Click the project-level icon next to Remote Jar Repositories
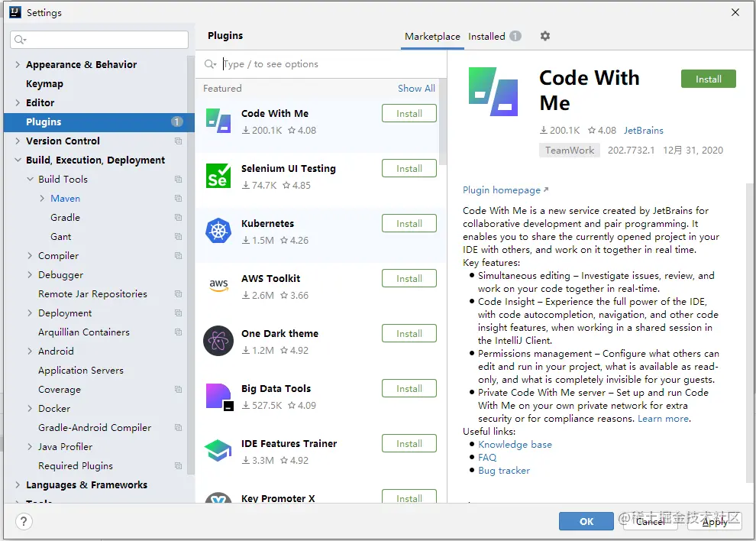 (179, 294)
